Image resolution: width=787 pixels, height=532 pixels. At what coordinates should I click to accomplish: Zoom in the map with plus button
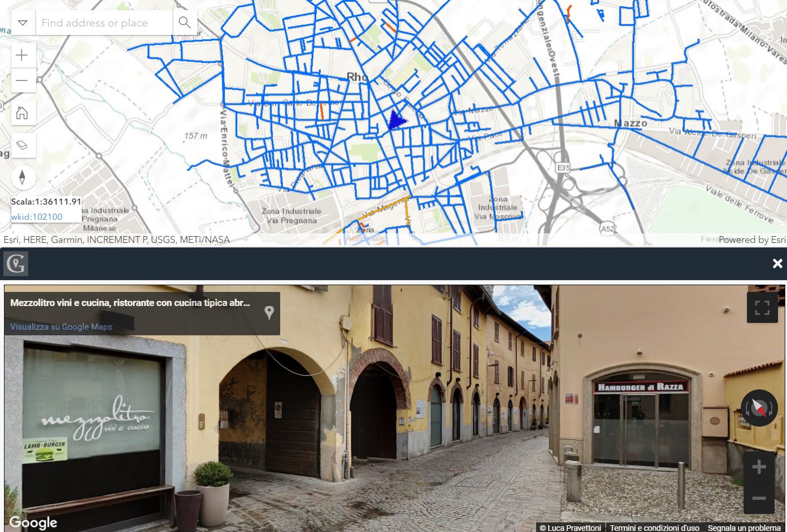(22, 55)
